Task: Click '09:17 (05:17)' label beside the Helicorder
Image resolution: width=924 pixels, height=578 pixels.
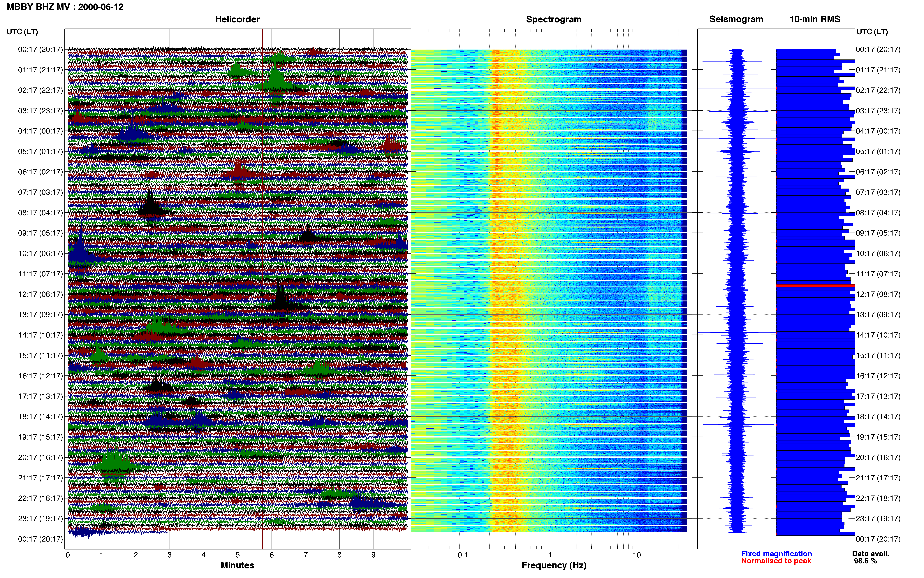Action: pos(41,233)
